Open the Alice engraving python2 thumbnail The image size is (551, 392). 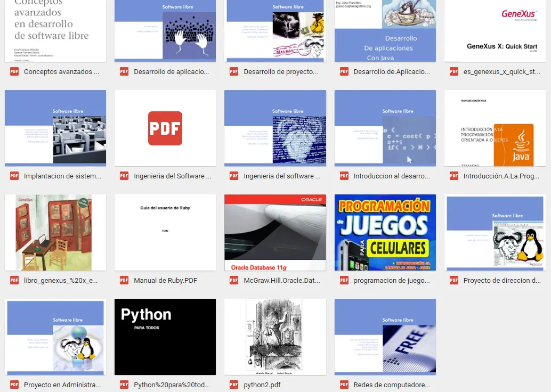pos(275,337)
